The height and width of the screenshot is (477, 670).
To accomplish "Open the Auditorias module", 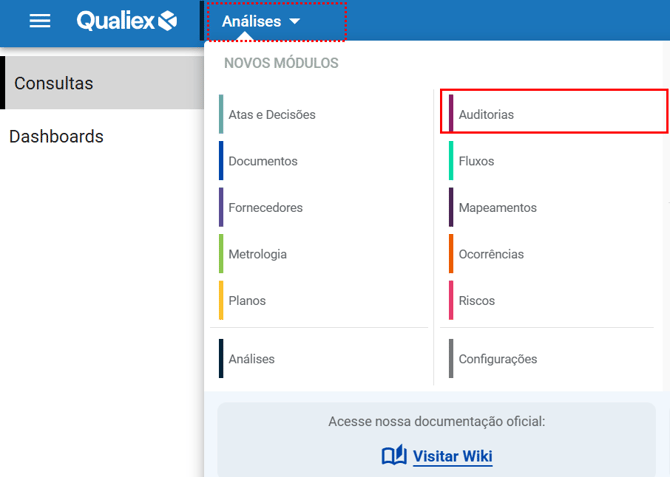I will (486, 114).
